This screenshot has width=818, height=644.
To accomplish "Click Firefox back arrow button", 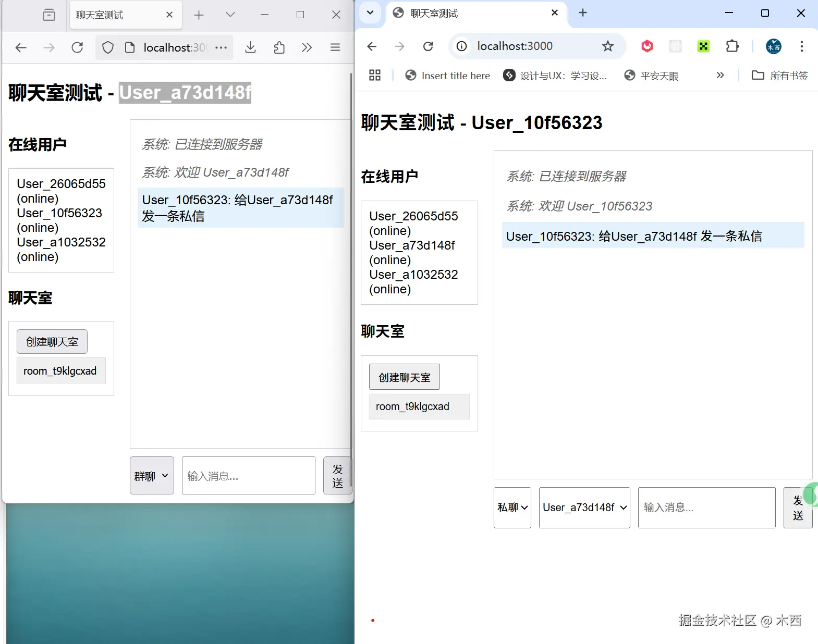I will pyautogui.click(x=21, y=47).
